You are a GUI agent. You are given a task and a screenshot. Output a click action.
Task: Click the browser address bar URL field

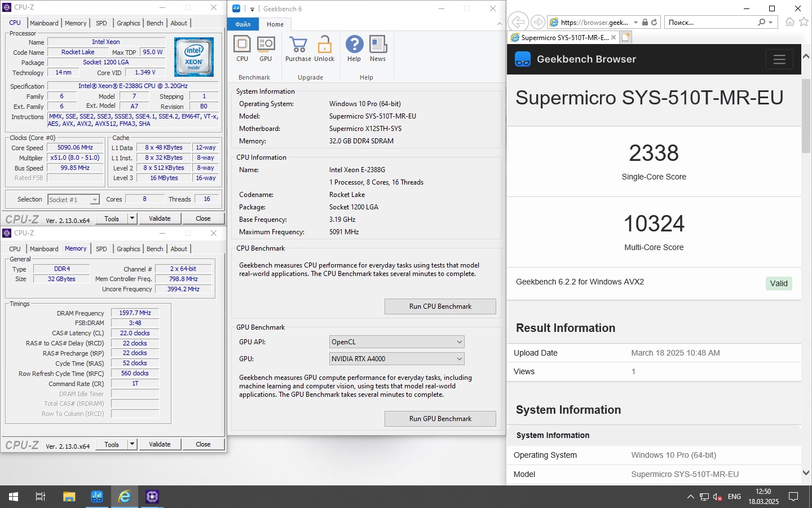pyautogui.click(x=595, y=22)
